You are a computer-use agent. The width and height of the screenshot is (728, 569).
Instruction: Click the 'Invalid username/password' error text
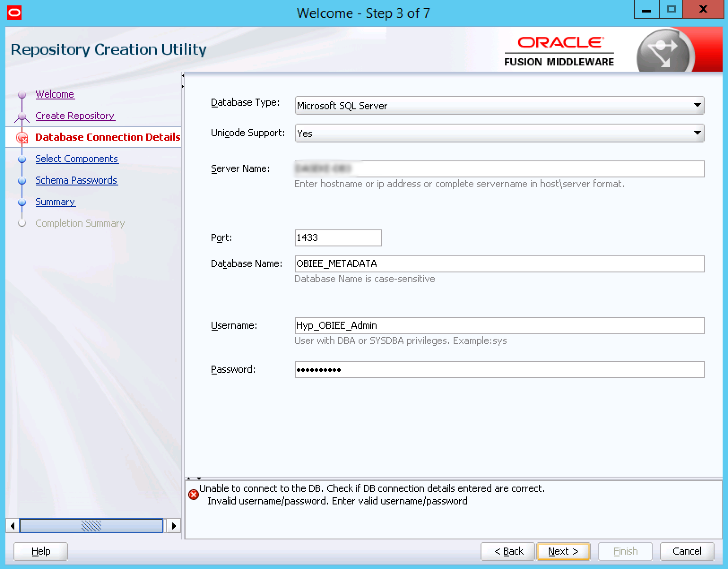337,501
